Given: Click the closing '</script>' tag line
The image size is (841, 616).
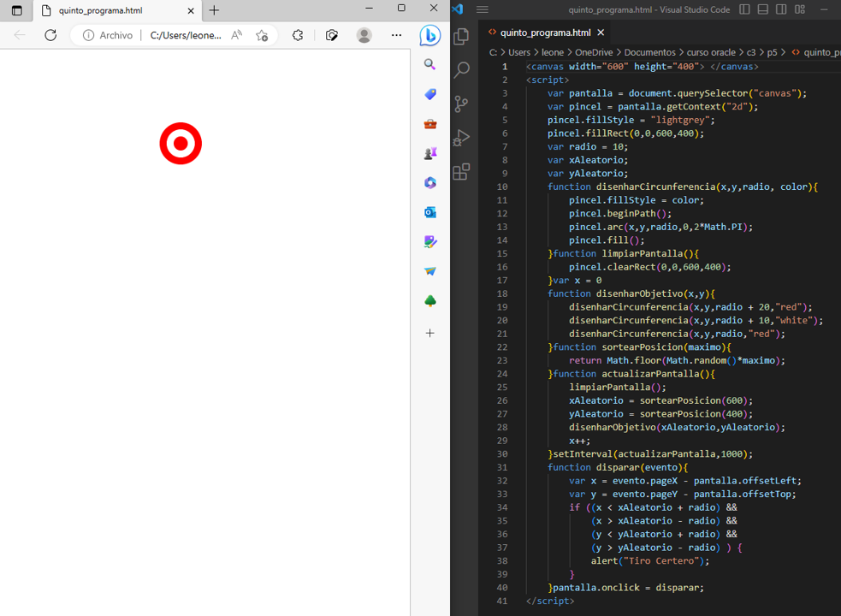Looking at the screenshot, I should point(550,601).
